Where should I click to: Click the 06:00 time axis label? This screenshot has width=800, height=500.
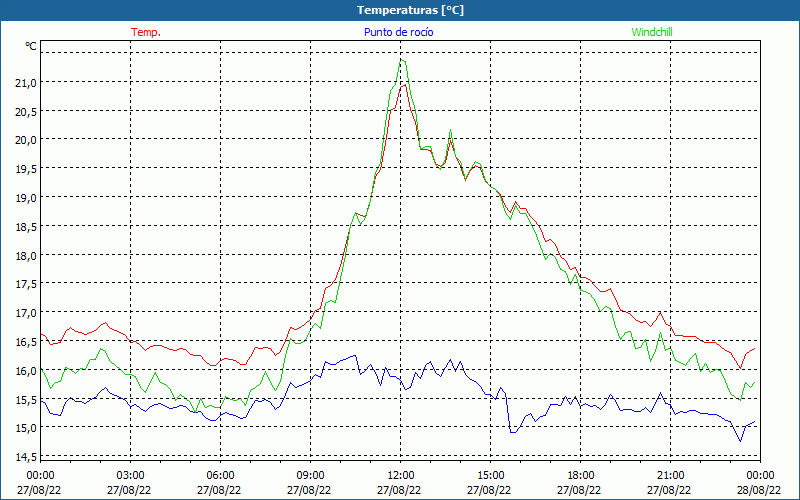point(220,476)
